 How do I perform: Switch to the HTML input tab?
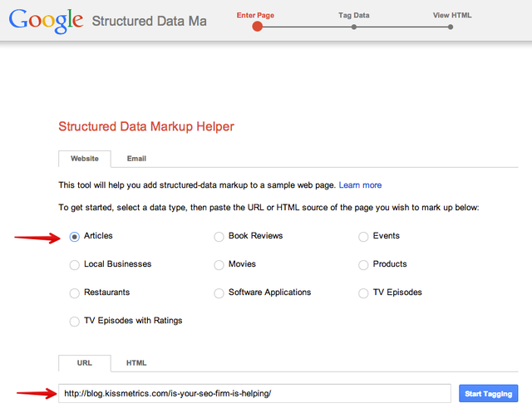click(136, 363)
